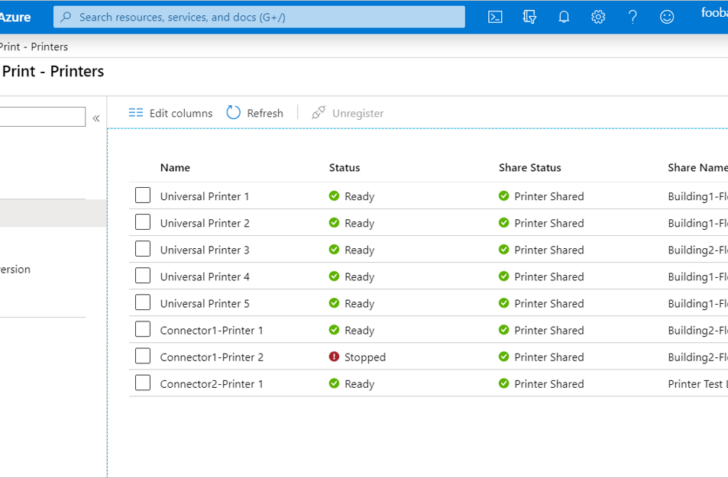Screen dimensions: 728x478
Task: Sort by the Name column header
Action: (x=175, y=168)
